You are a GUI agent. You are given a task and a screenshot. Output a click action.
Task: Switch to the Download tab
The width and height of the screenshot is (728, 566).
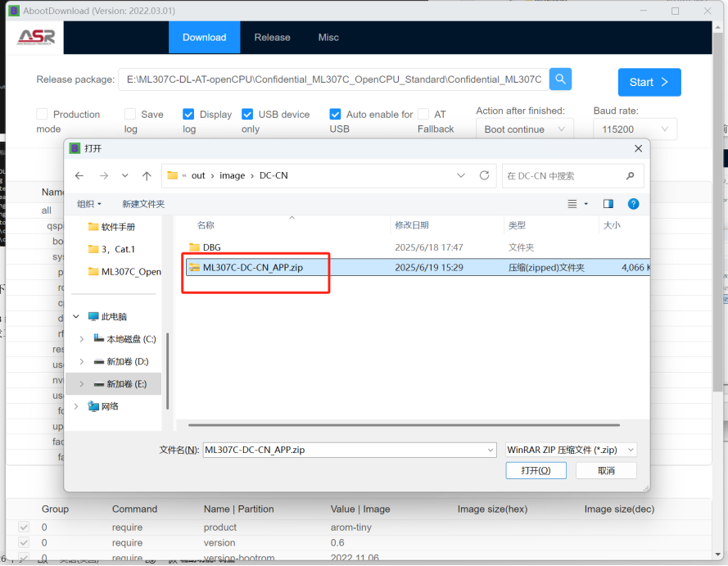(x=204, y=37)
